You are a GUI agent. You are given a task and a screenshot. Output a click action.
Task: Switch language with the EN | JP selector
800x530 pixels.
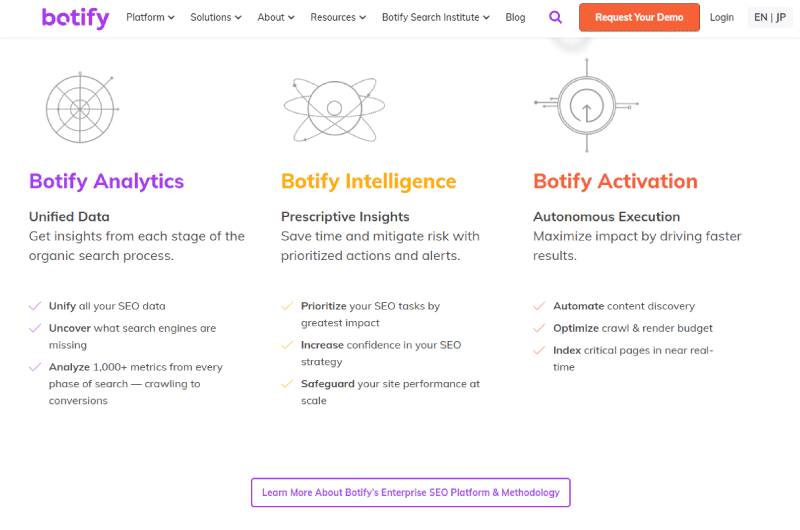click(769, 17)
